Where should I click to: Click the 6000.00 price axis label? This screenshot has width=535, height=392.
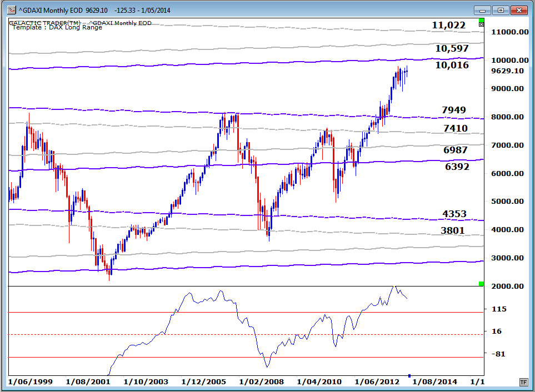[x=507, y=173]
